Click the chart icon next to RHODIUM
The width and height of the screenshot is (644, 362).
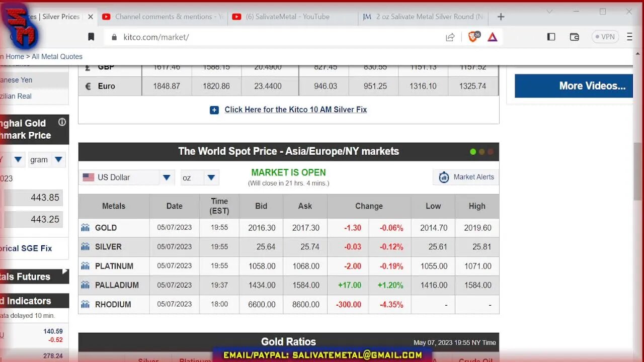85,304
